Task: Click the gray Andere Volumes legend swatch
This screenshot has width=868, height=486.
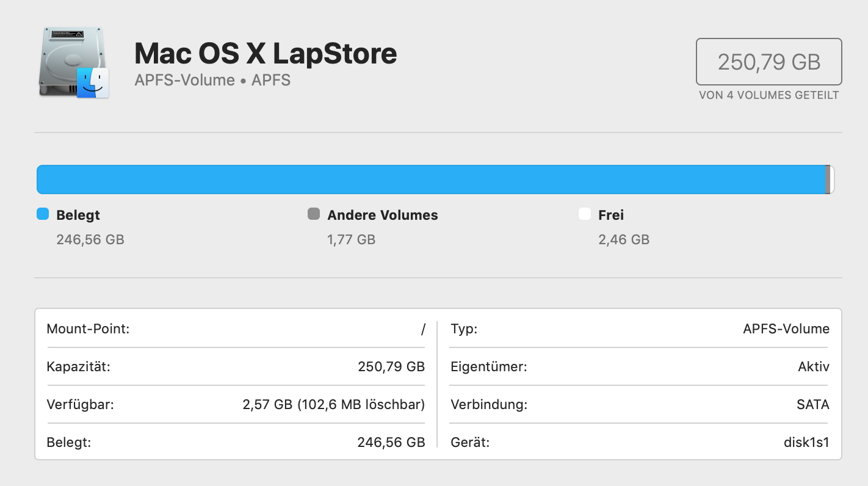Action: (x=314, y=214)
